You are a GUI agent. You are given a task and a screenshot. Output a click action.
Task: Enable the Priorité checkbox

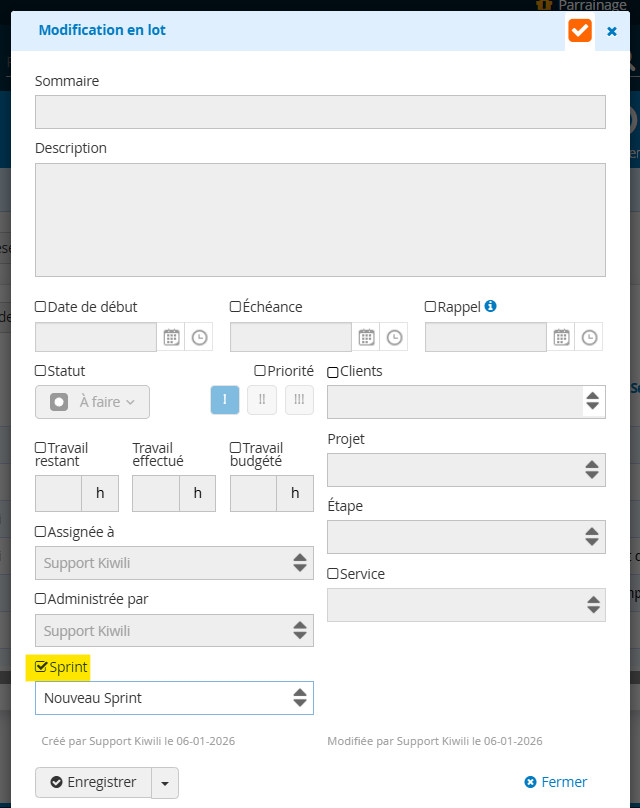[260, 371]
